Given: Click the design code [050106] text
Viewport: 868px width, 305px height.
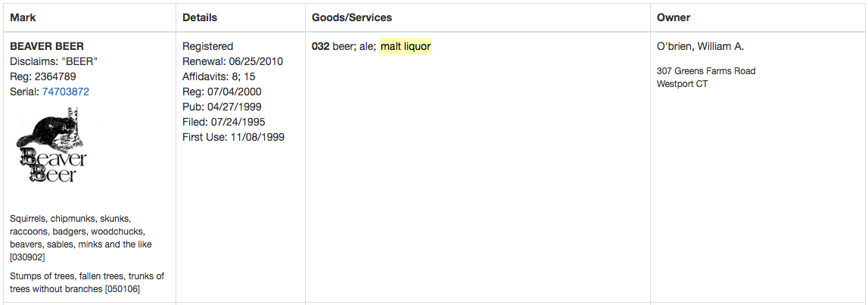Looking at the screenshot, I should pos(122,289).
